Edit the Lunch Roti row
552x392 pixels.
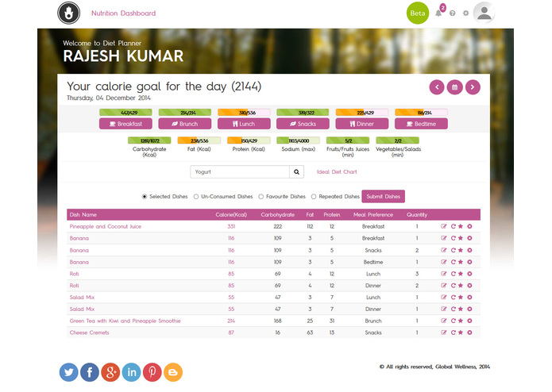click(x=443, y=274)
